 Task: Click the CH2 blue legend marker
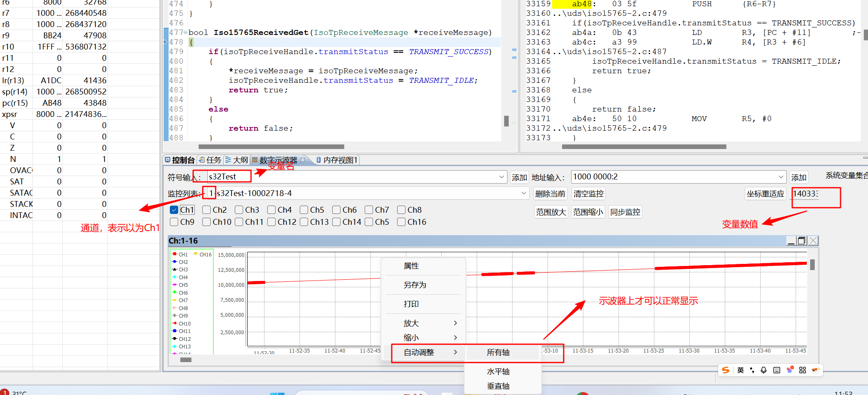pos(175,262)
